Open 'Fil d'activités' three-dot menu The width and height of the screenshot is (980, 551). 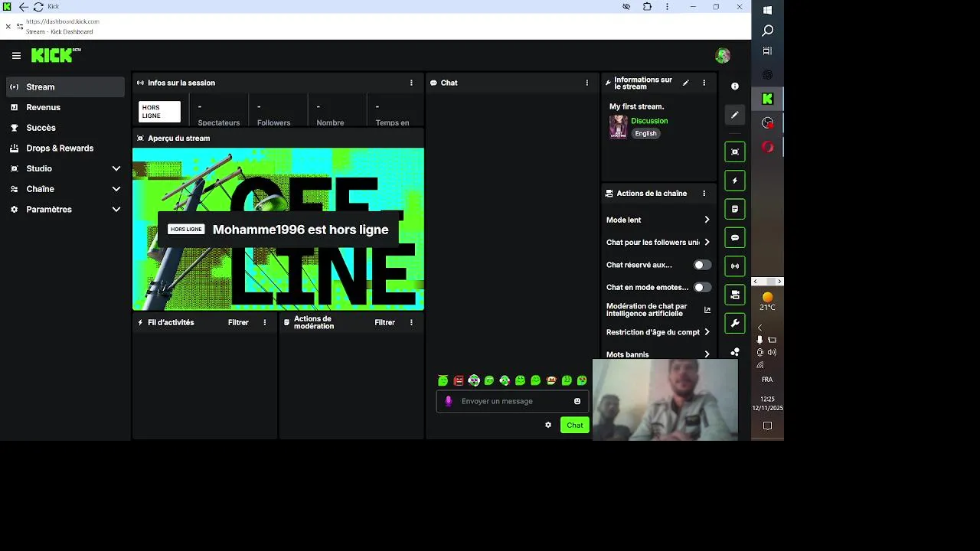coord(265,323)
